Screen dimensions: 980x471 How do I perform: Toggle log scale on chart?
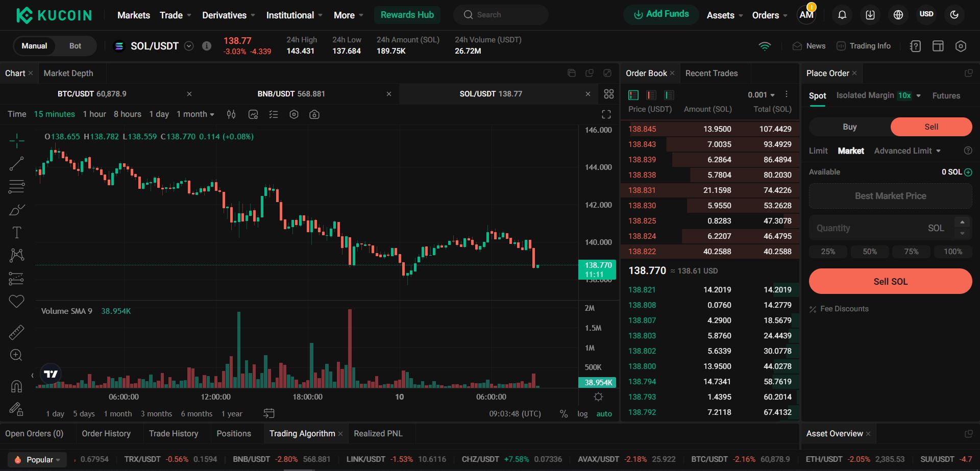tap(582, 414)
